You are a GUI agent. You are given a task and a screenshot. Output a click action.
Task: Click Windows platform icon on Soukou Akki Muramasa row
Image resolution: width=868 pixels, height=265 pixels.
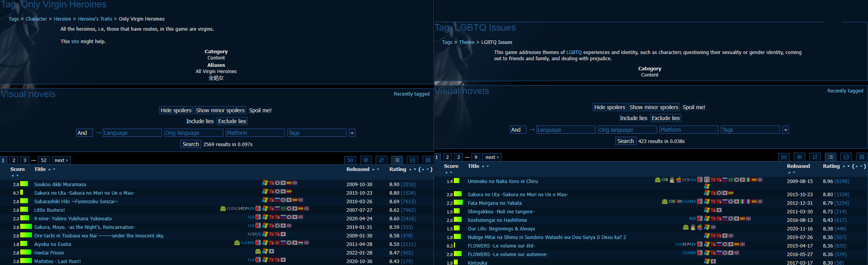tap(265, 183)
